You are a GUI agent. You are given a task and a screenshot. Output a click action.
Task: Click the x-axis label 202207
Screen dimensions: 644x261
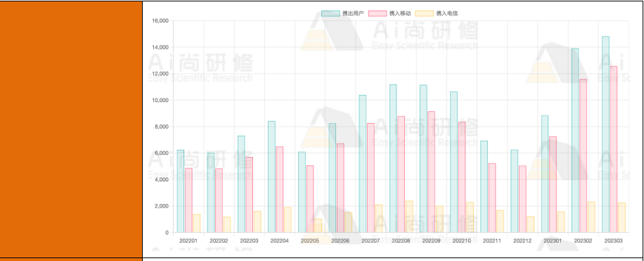[x=371, y=241]
